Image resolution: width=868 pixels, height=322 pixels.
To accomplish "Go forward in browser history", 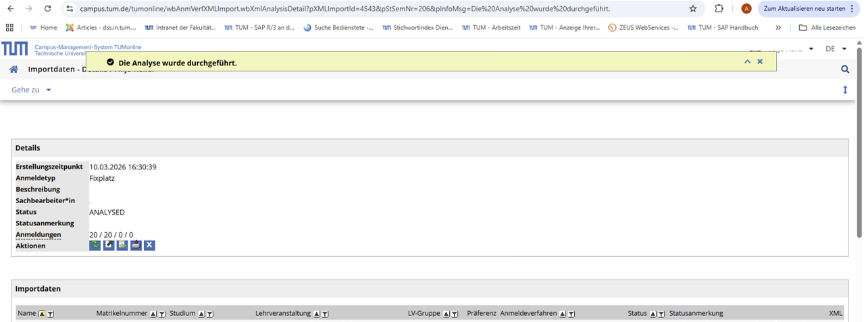I will (x=28, y=9).
